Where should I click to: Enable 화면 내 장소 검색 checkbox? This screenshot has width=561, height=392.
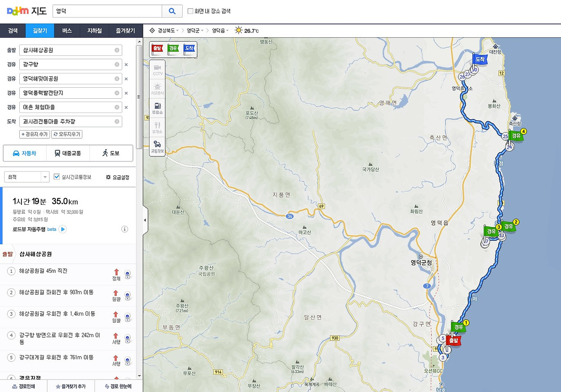pos(190,11)
